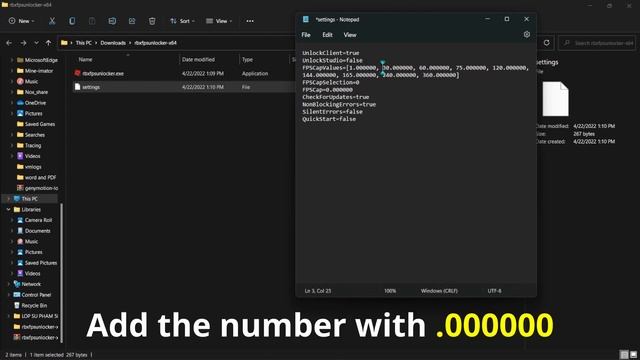Click the FPSCapSelection=0 line in Notepad
Image resolution: width=640 pixels, height=360 pixels.
331,82
